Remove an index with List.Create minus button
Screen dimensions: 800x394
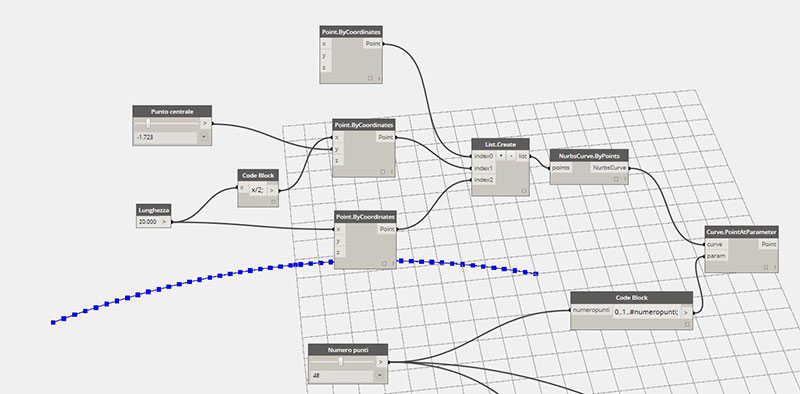[511, 156]
